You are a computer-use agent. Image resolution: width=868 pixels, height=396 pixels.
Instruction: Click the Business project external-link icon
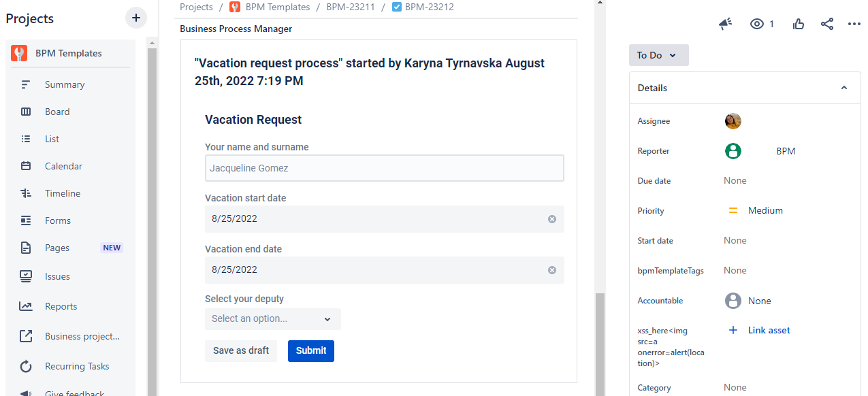26,336
